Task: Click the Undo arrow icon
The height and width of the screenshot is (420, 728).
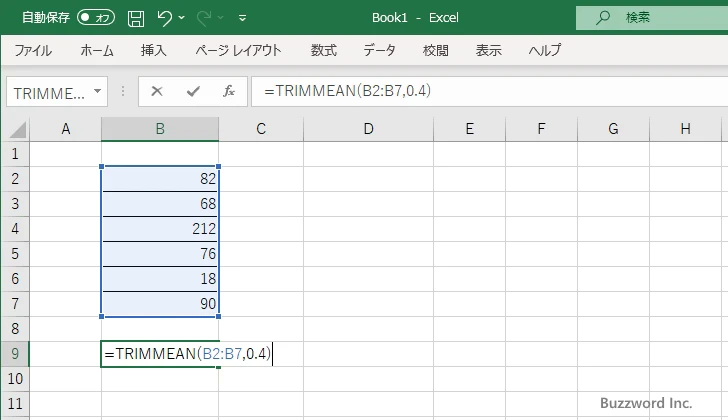Action: click(x=165, y=18)
